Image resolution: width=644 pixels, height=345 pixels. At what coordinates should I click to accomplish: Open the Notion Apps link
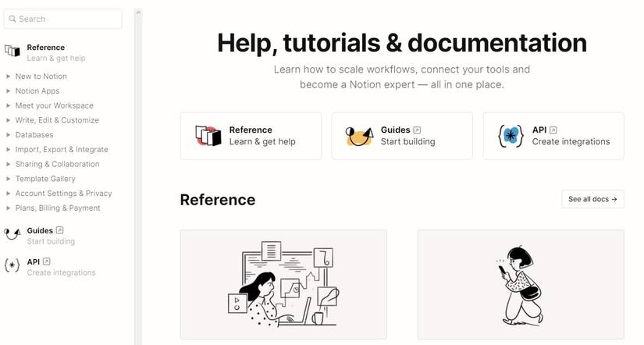coord(37,91)
